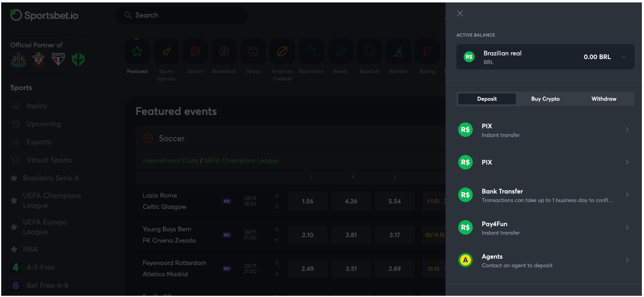Screen dimensions: 644x297
Task: Switch to the Deposit tab
Action: [487, 99]
